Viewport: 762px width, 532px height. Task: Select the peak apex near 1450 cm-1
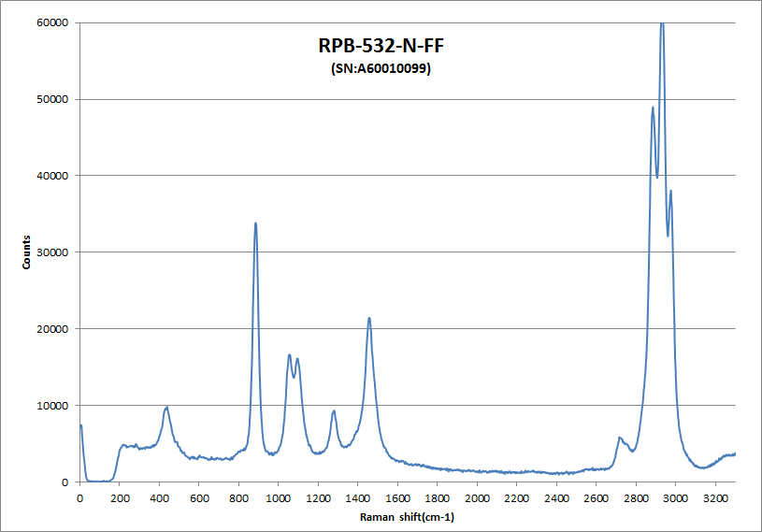tap(369, 318)
